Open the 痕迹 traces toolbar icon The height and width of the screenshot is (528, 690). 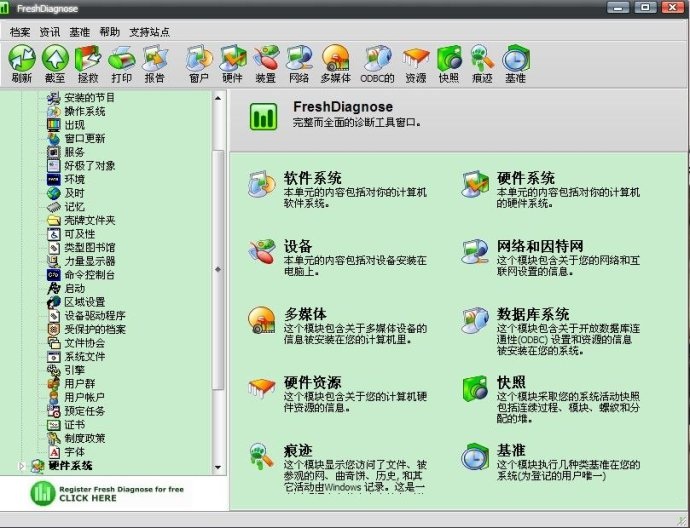(482, 58)
